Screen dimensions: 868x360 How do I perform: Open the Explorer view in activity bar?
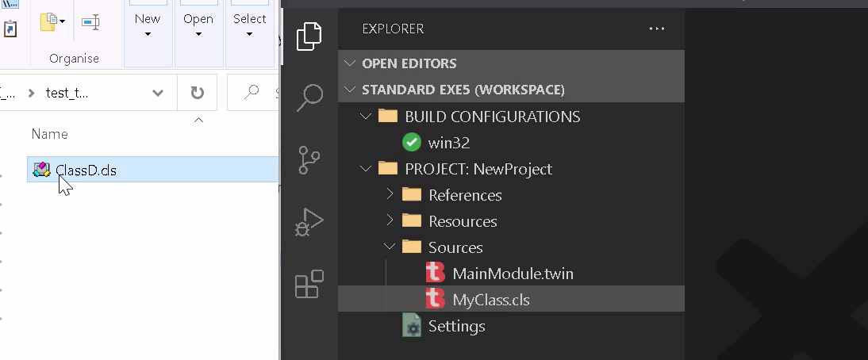(309, 37)
